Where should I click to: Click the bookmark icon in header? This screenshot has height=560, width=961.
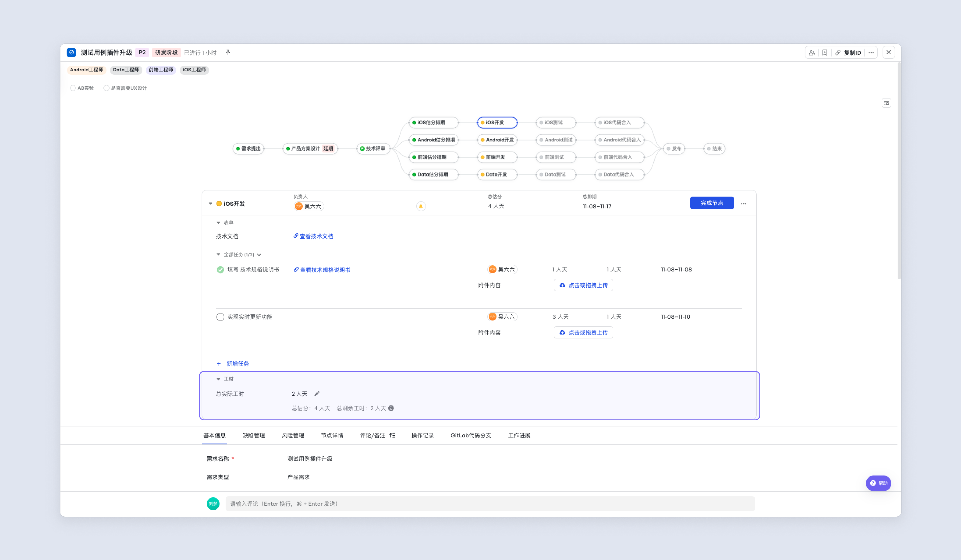824,53
